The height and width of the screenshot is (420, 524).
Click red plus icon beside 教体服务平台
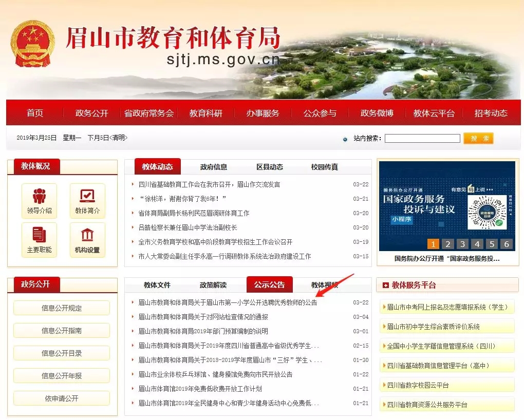click(385, 285)
